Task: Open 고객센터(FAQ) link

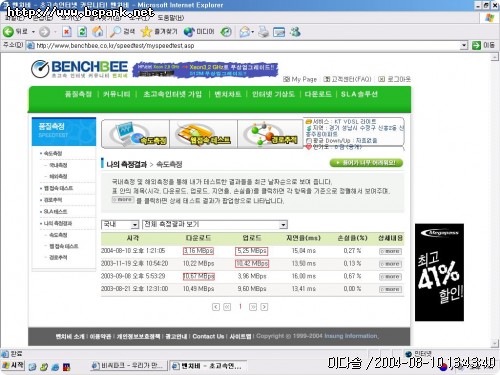Action: tap(347, 79)
